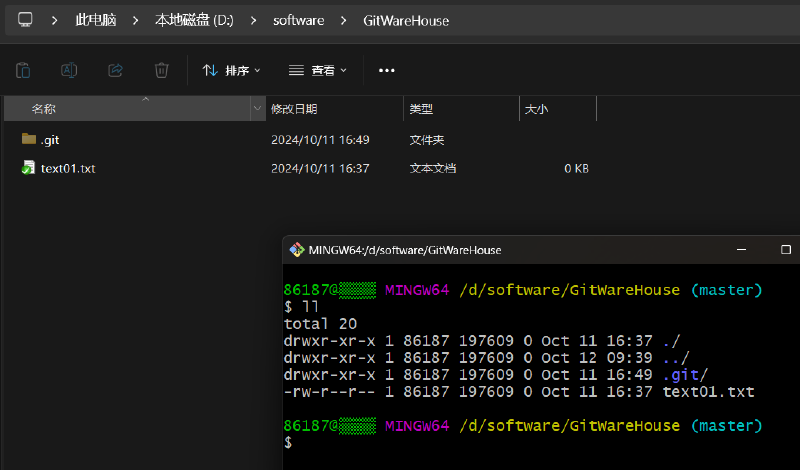Click the delete trash icon in toolbar

161,70
